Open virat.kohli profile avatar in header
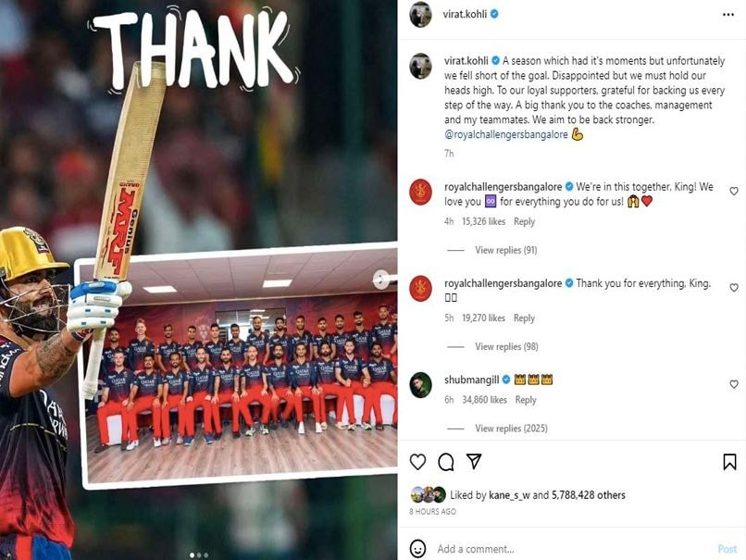The height and width of the screenshot is (560, 746). pos(420,15)
